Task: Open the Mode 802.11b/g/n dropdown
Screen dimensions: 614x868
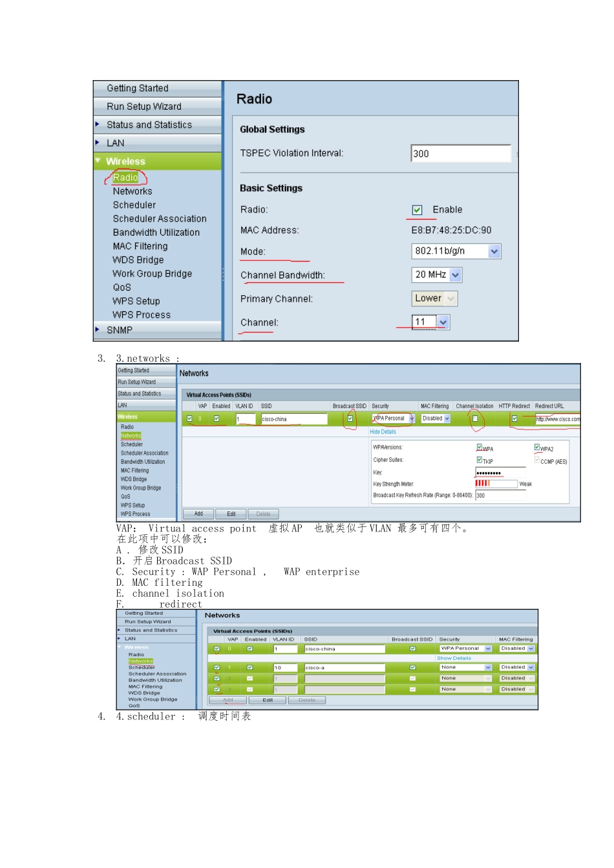Action: pos(456,251)
